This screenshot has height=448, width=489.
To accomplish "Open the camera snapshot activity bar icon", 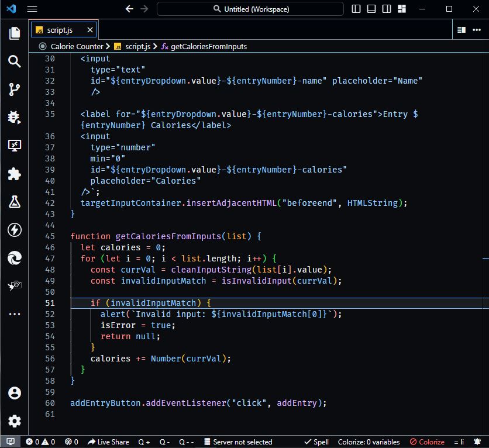I will [x=15, y=285].
